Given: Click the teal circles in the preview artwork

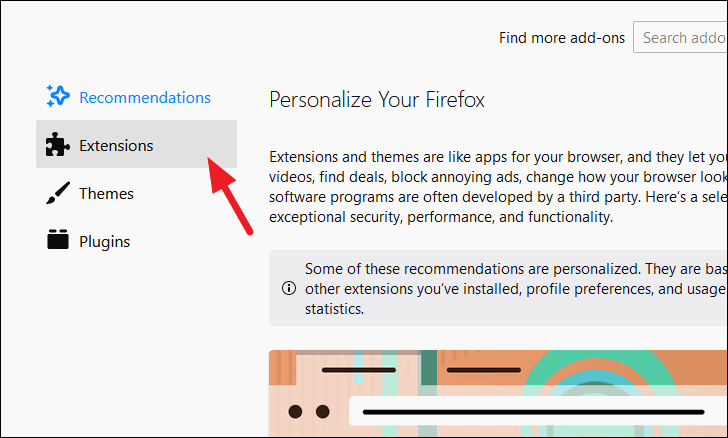Looking at the screenshot, I should (x=599, y=394).
